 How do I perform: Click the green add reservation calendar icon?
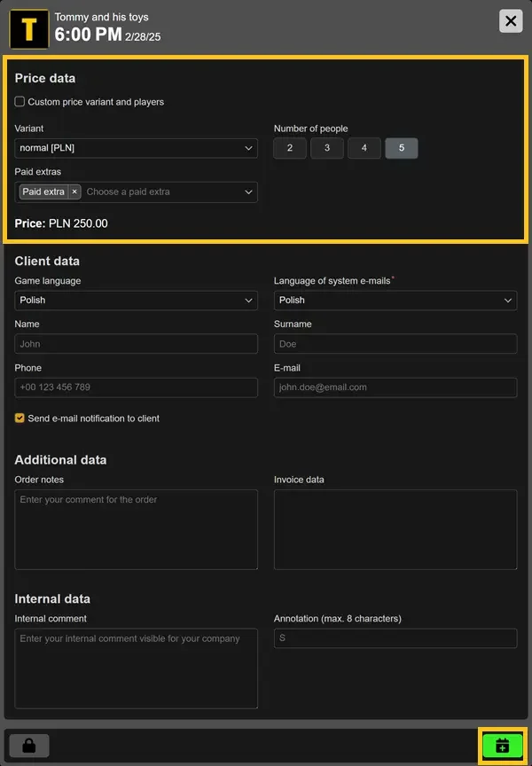[503, 746]
